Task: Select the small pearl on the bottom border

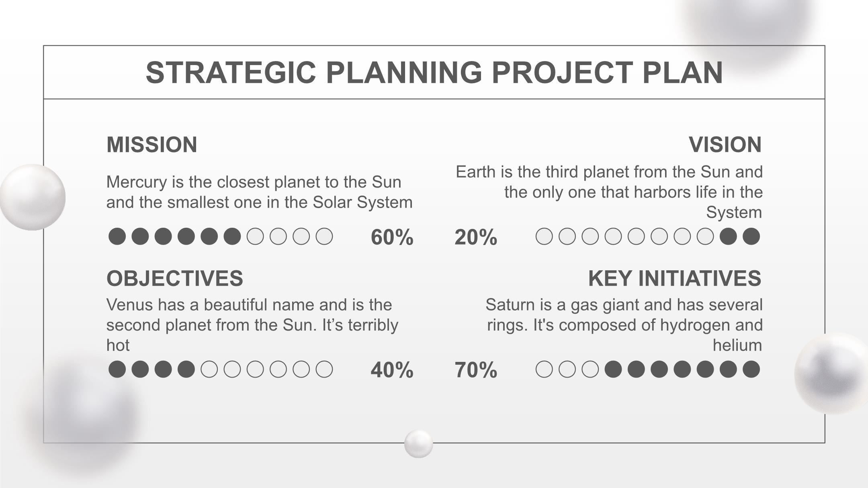Action: point(418,443)
